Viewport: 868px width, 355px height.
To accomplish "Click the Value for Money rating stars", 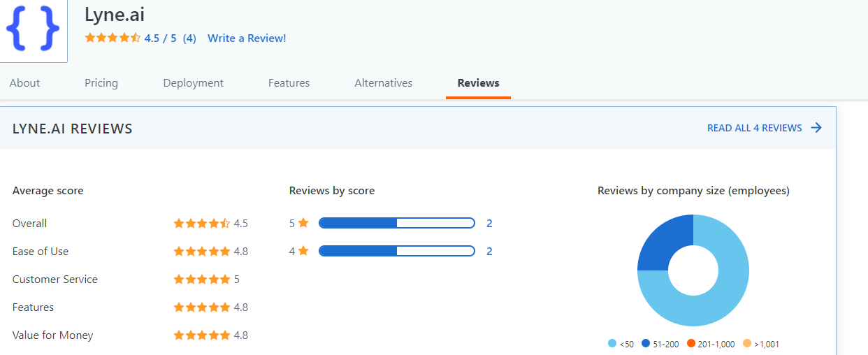I will [x=201, y=335].
